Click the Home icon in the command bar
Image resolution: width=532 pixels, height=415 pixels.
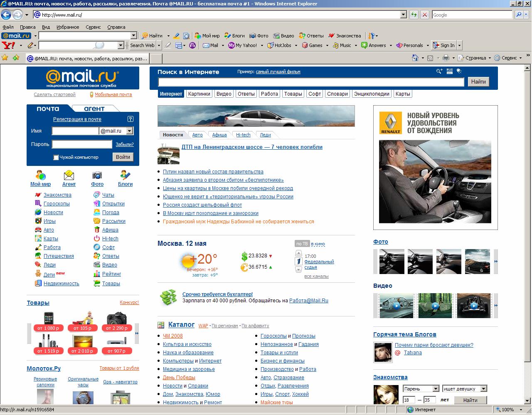point(415,58)
